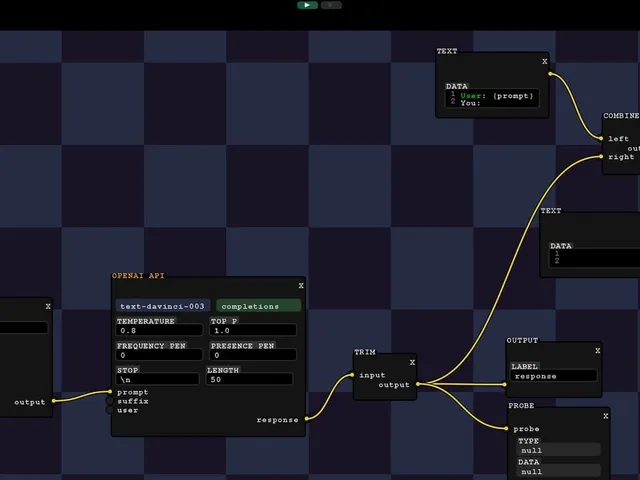The height and width of the screenshot is (480, 640).
Task: Open the completions endpoint selector
Action: click(x=258, y=306)
